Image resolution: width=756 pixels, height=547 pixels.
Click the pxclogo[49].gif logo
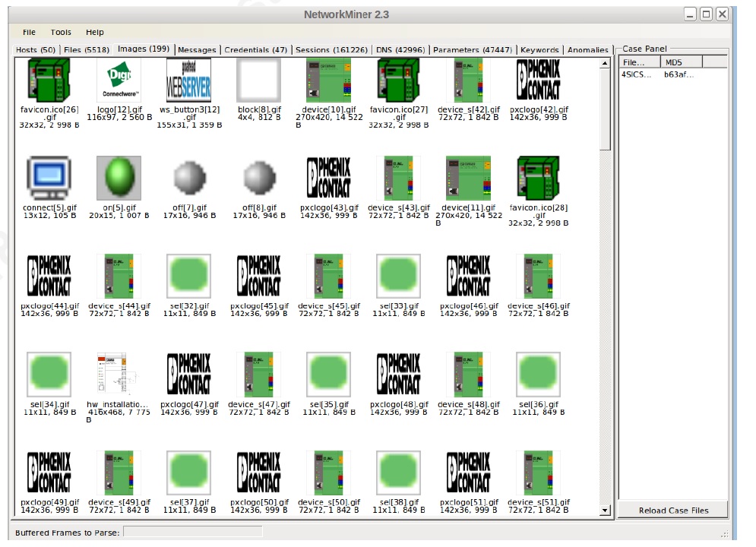click(49, 473)
